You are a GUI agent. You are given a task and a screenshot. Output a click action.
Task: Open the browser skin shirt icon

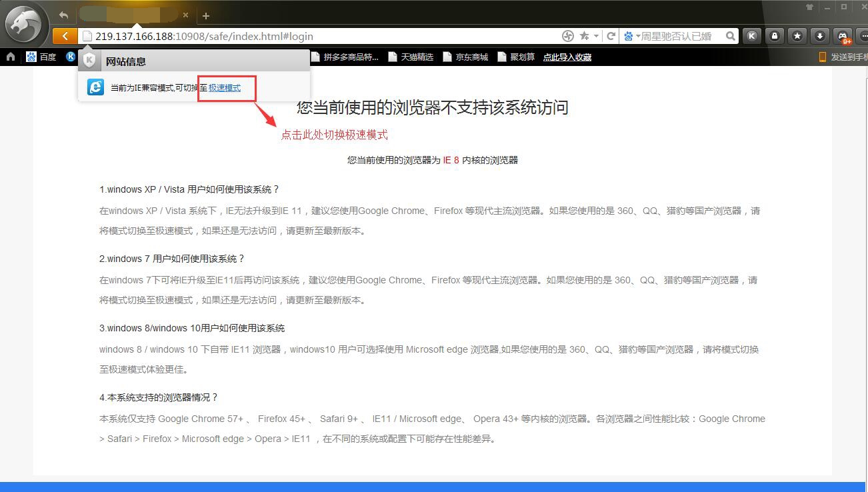click(810, 7)
